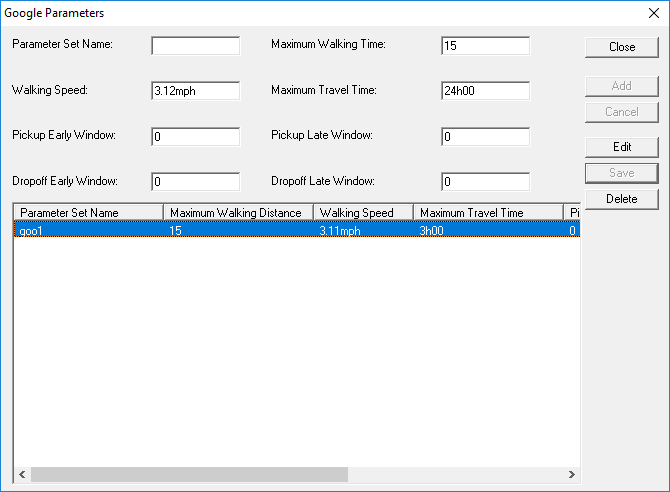The image size is (670, 492).
Task: Click the Parameter Set Name input field
Action: point(195,46)
